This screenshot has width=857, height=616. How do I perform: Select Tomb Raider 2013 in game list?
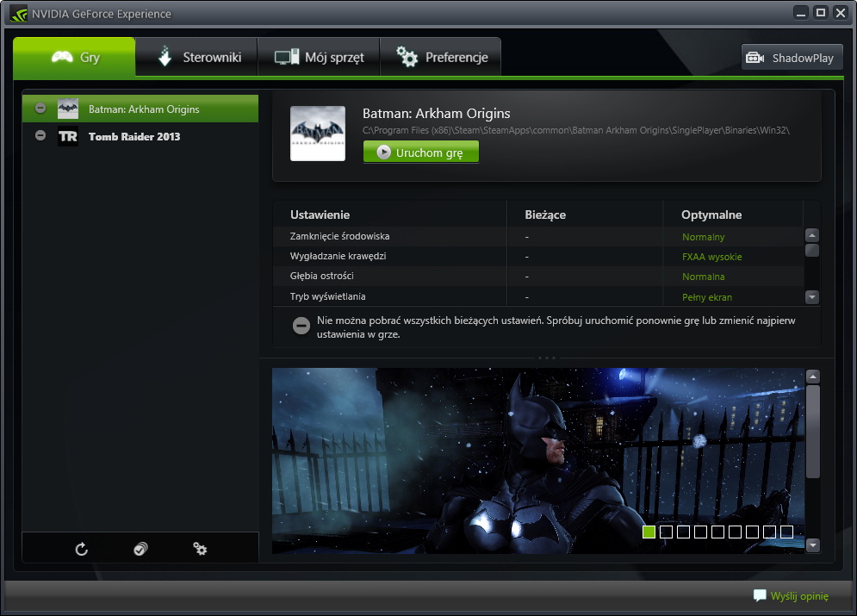coord(140,136)
